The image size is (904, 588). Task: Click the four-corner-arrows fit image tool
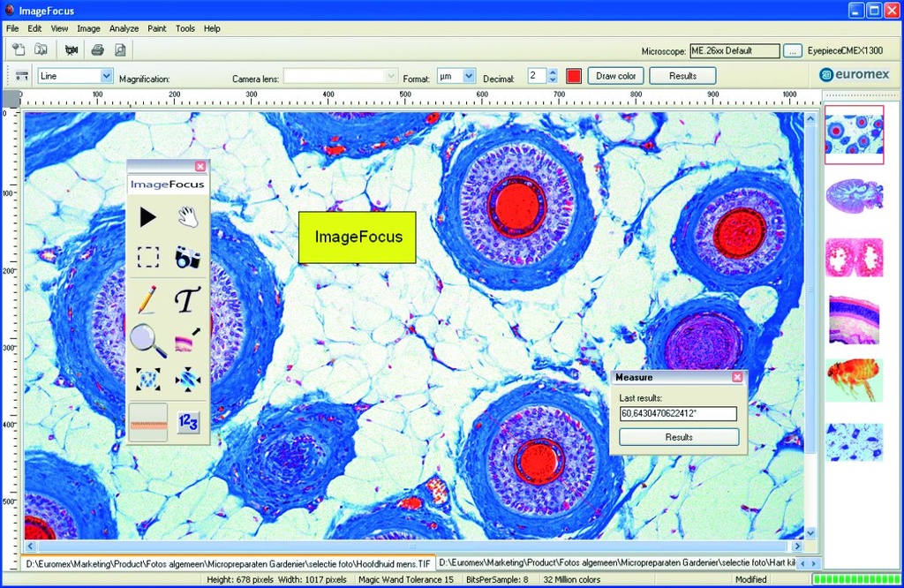point(148,380)
